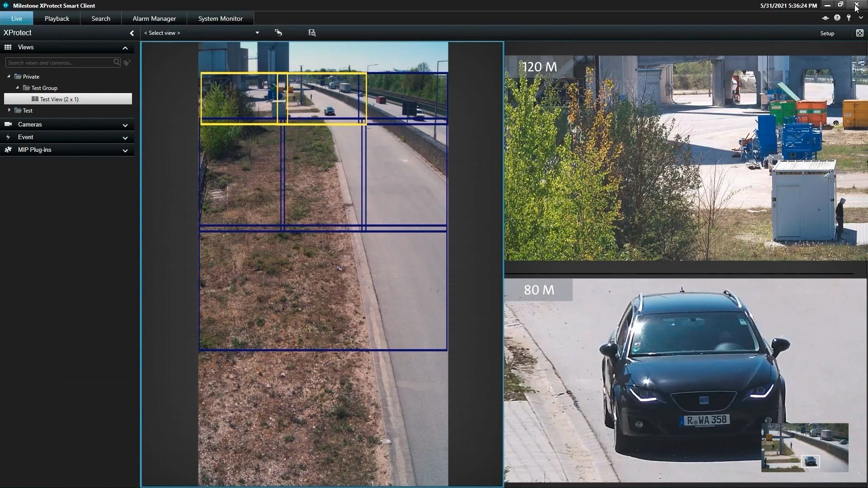Expand the Test Group tree node
The width and height of the screenshot is (868, 488).
[16, 88]
